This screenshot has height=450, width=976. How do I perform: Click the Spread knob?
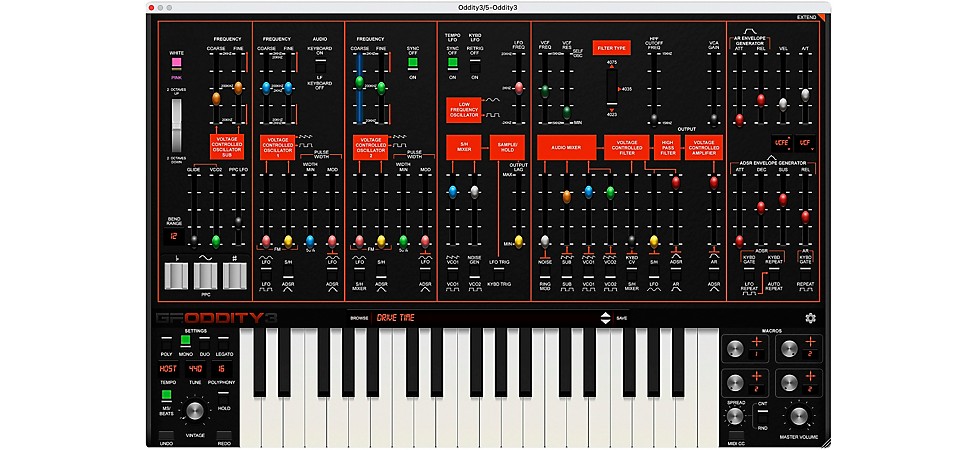click(x=735, y=417)
